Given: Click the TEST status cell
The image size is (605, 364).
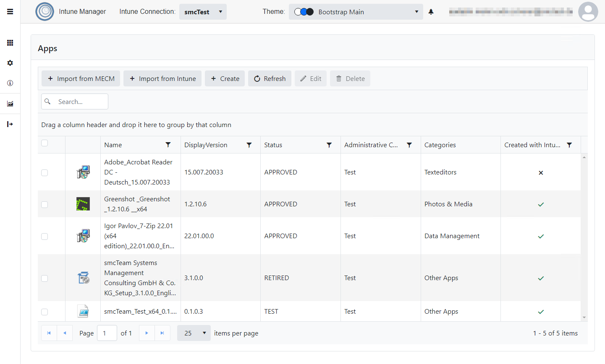Looking at the screenshot, I should pyautogui.click(x=301, y=311).
